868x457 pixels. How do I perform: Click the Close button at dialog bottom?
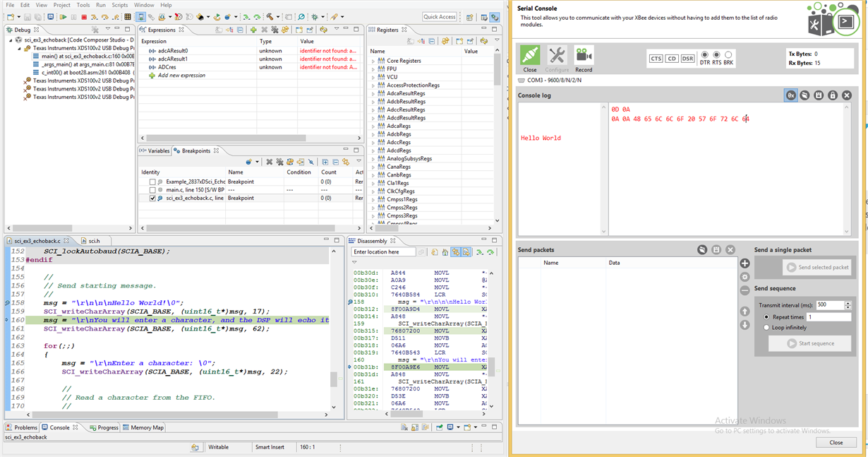tap(836, 442)
